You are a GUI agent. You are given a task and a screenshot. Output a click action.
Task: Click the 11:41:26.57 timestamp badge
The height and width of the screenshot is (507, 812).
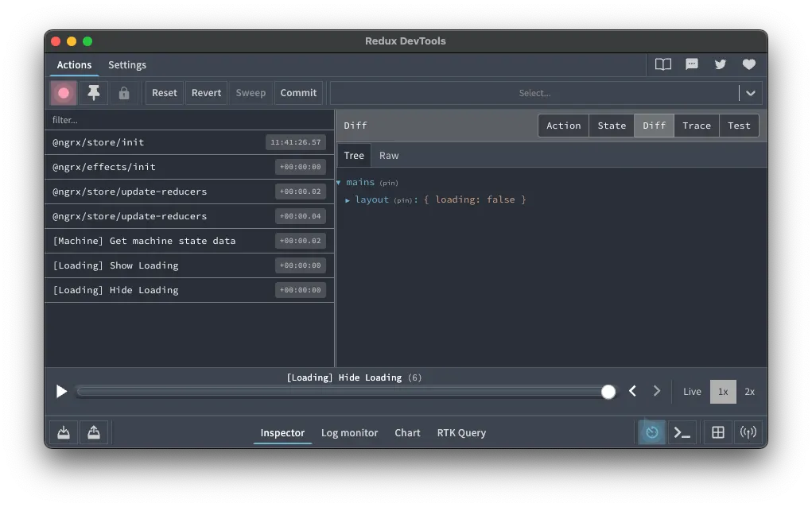296,142
